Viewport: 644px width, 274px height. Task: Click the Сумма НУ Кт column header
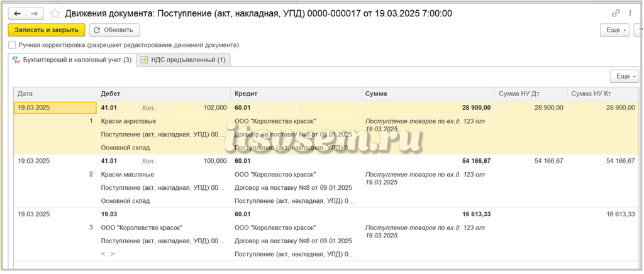pos(603,94)
